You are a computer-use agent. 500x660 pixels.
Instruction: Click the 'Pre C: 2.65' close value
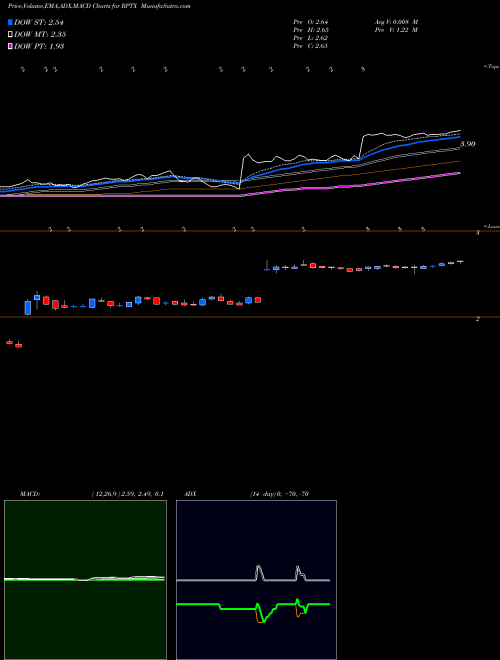click(311, 46)
